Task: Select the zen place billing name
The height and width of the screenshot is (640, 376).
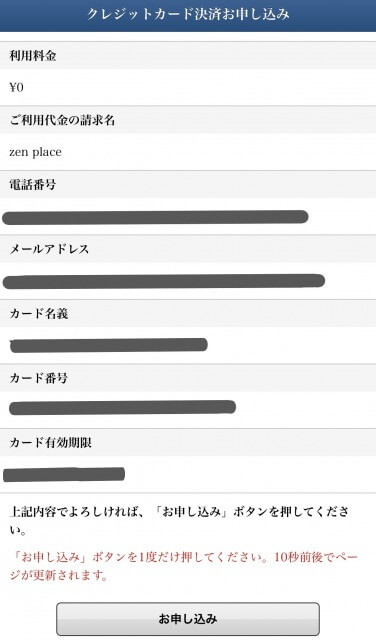Action: (36, 152)
